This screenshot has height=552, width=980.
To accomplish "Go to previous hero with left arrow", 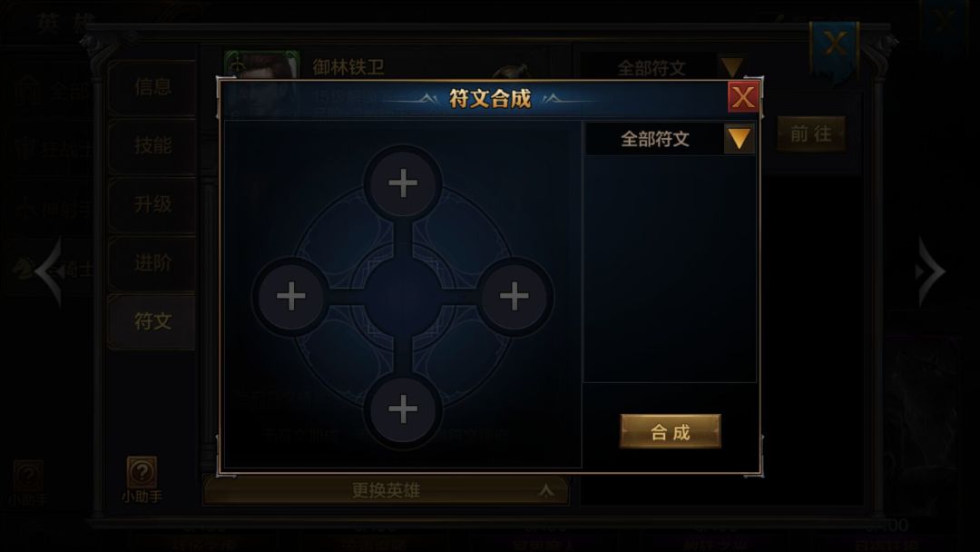I will pos(49,271).
